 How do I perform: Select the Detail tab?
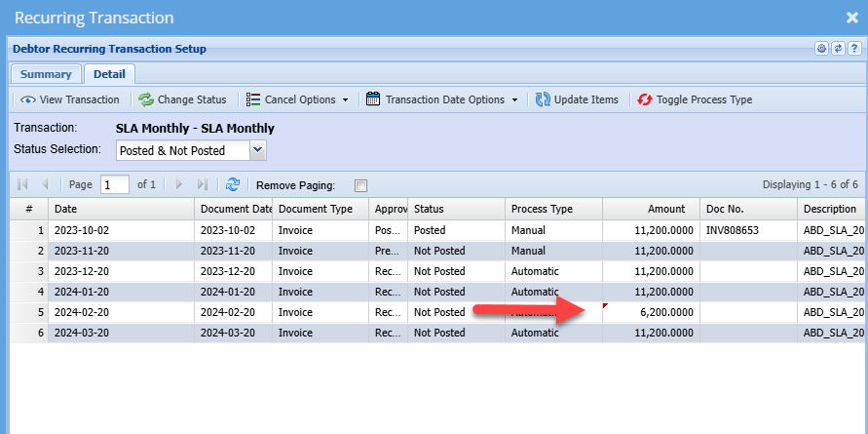109,74
